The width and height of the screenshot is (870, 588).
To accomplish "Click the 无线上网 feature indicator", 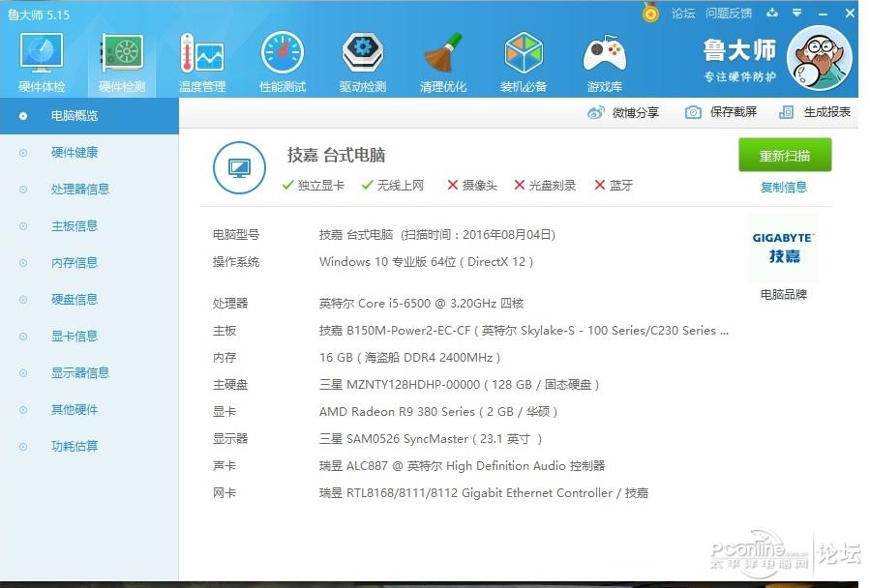I will click(392, 186).
